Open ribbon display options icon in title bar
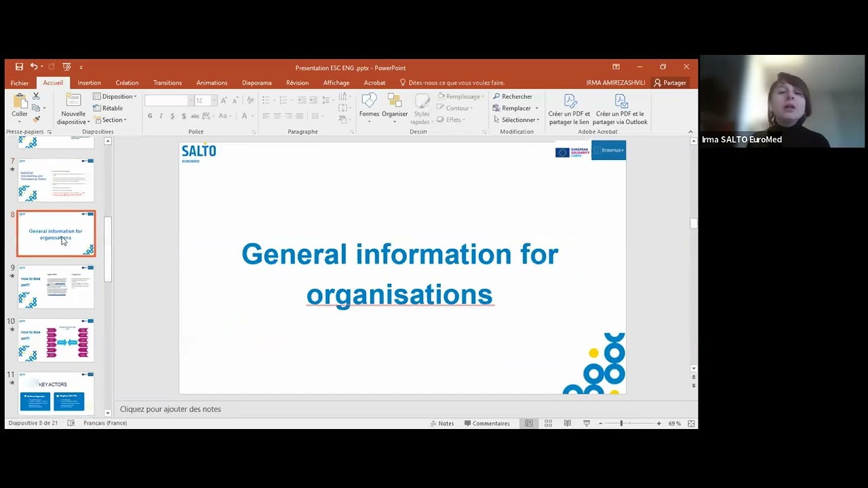The image size is (868, 488). coord(616,67)
